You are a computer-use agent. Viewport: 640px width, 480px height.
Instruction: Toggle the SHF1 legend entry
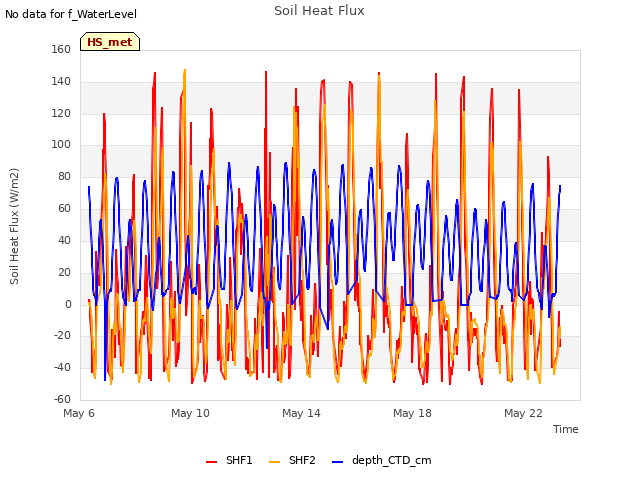click(229, 460)
